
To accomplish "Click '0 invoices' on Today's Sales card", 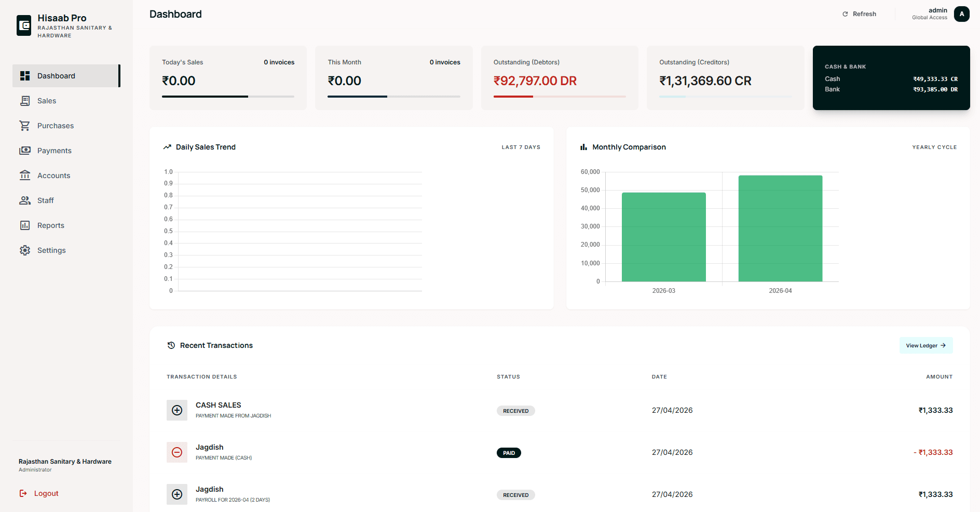I will [279, 62].
